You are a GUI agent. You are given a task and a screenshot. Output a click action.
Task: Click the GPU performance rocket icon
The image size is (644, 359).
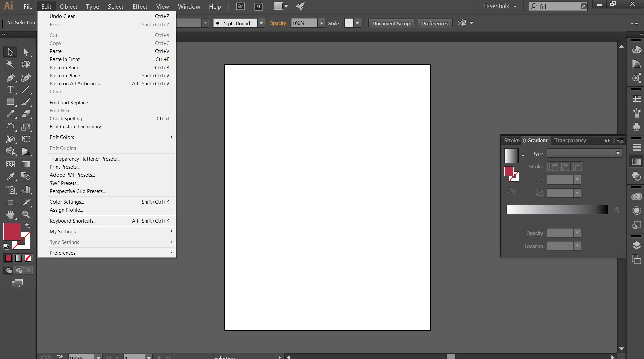(300, 6)
